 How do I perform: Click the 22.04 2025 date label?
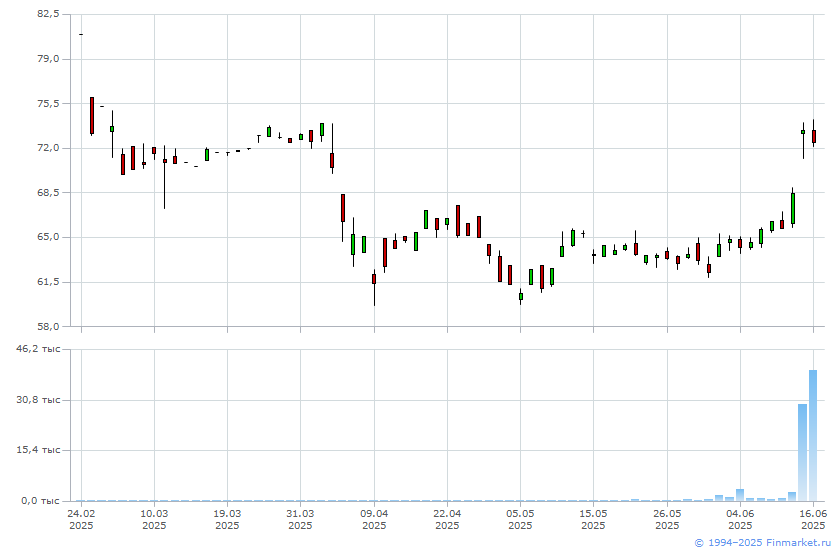[447, 519]
